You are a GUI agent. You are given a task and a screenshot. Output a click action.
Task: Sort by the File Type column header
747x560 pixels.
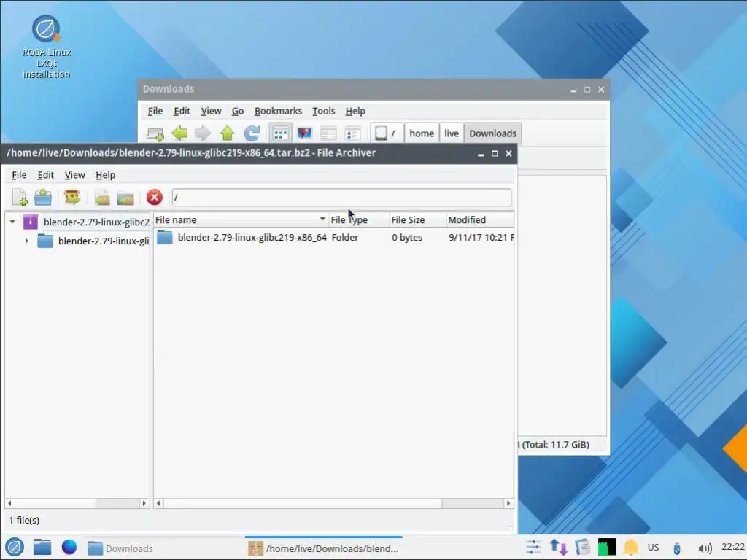[x=358, y=220]
